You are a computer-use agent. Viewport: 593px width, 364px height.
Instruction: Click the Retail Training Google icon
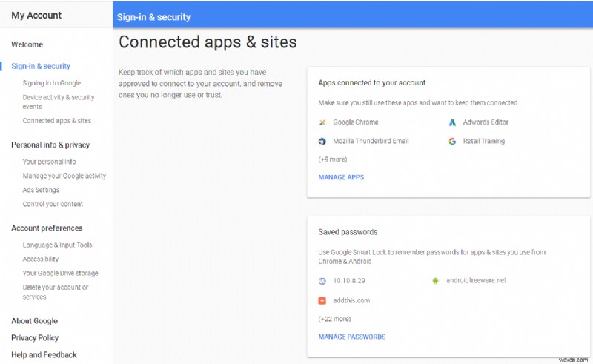click(x=452, y=141)
